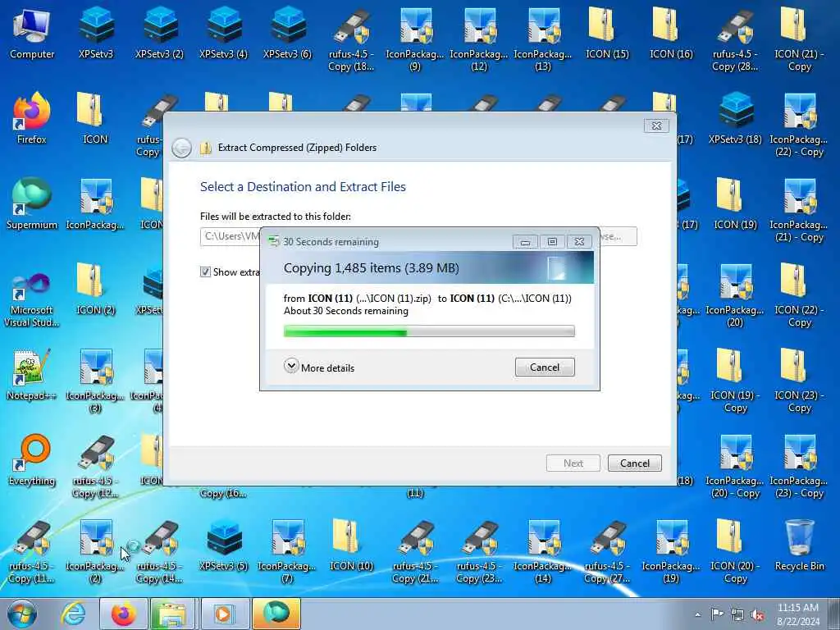Open the taskbar clock and date
The width and height of the screenshot is (840, 630).
(x=798, y=614)
